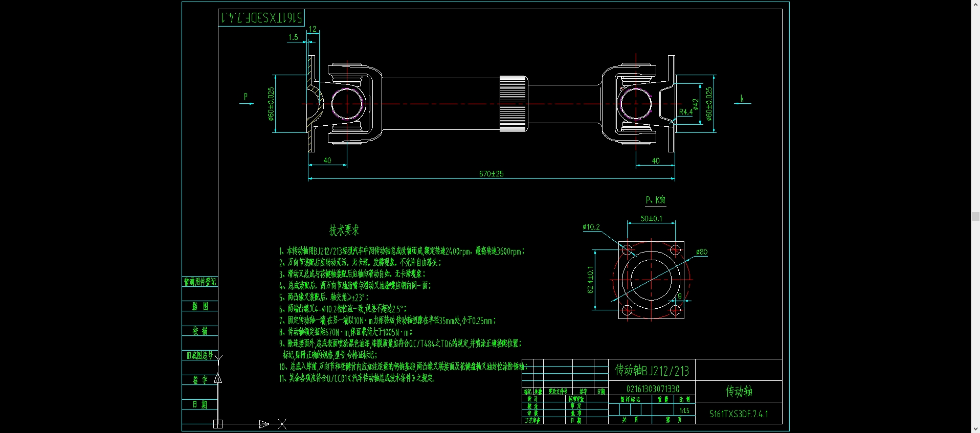
Task: Click the P view direction label
Action: [x=246, y=96]
